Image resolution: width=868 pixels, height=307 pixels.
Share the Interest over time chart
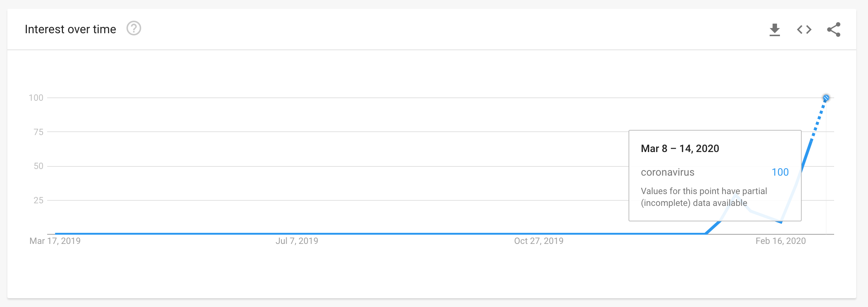[x=834, y=30]
